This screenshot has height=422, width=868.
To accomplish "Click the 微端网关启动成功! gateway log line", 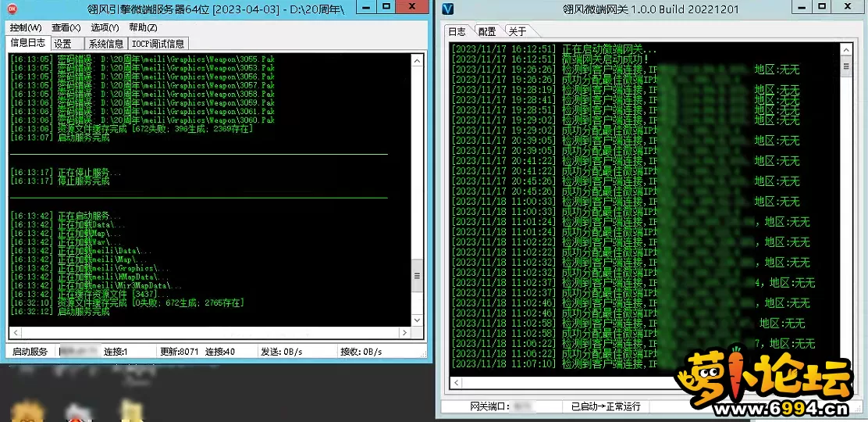I will 550,59.
